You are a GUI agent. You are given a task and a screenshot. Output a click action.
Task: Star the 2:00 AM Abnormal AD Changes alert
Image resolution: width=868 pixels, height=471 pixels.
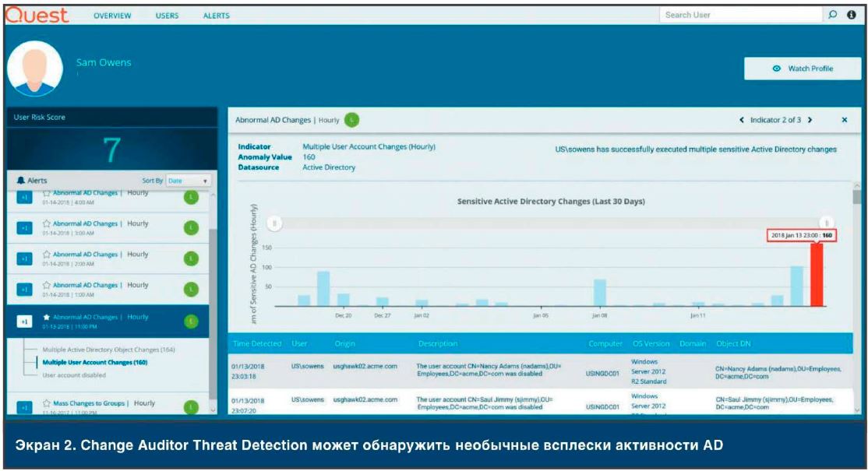[47, 255]
